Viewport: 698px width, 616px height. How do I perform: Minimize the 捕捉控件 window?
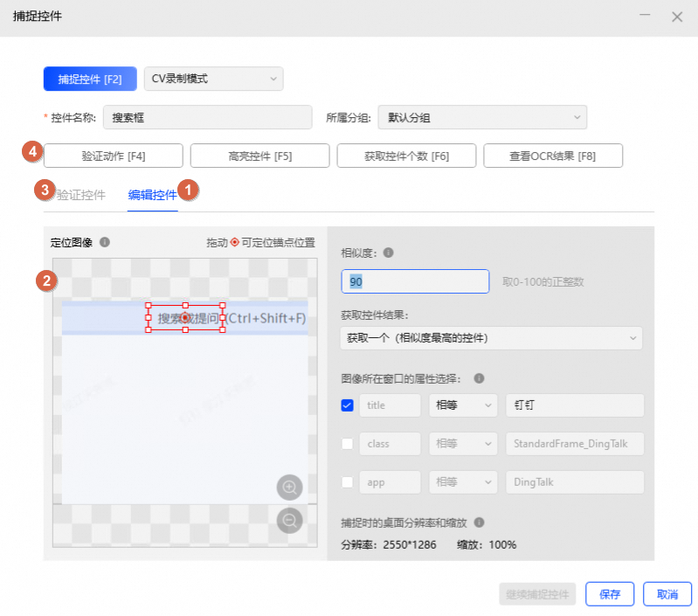(x=645, y=16)
